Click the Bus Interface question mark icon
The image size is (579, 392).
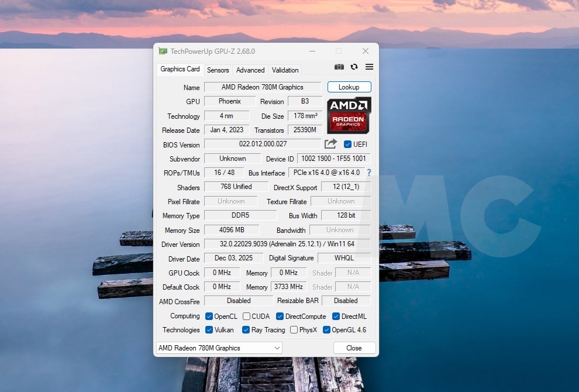(369, 173)
